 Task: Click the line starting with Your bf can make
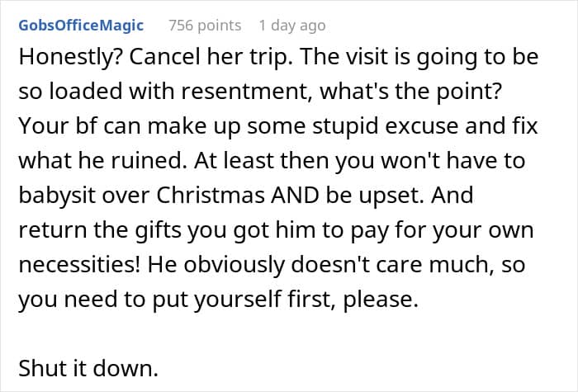click(x=278, y=126)
